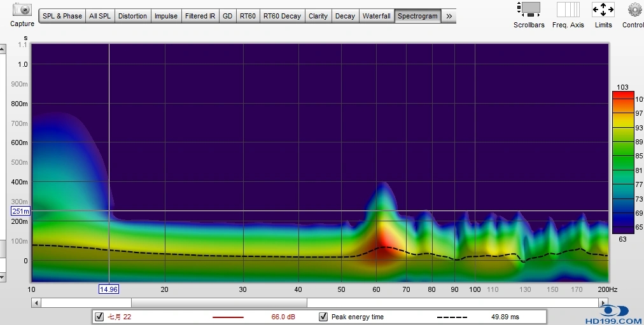
Task: Open the SPL & Phase tab
Action: click(x=62, y=16)
